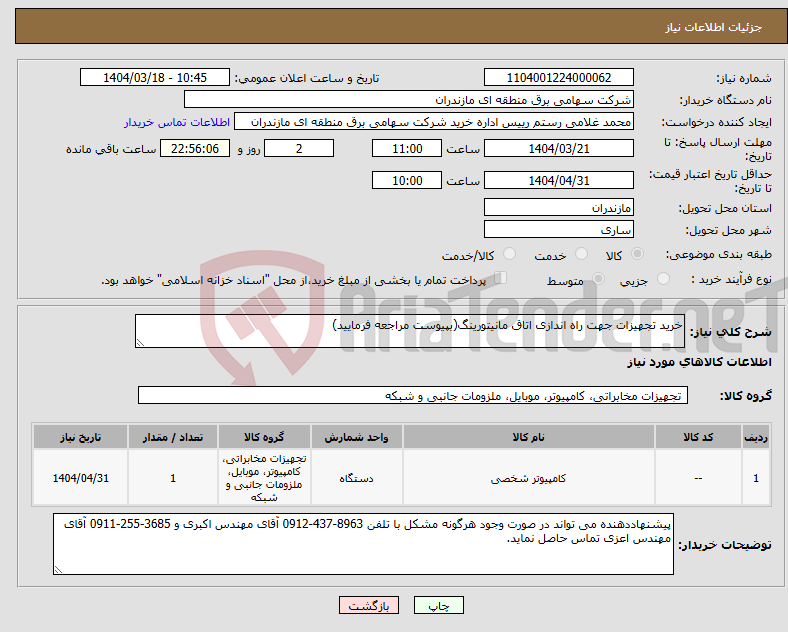Click the کامپیوتر شخصی item name cell
The image size is (788, 632).
[528, 478]
